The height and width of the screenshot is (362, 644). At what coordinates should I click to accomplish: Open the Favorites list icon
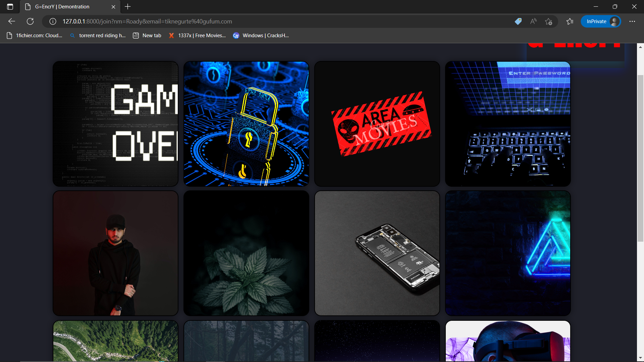570,21
